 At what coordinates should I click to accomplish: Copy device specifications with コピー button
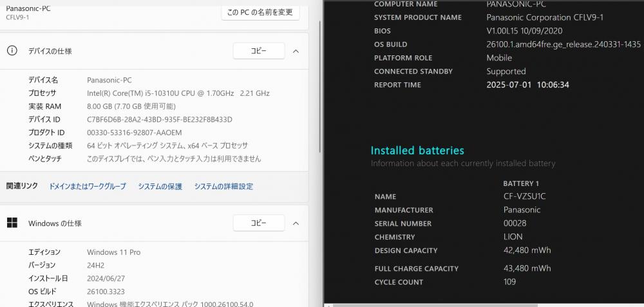[x=259, y=51]
